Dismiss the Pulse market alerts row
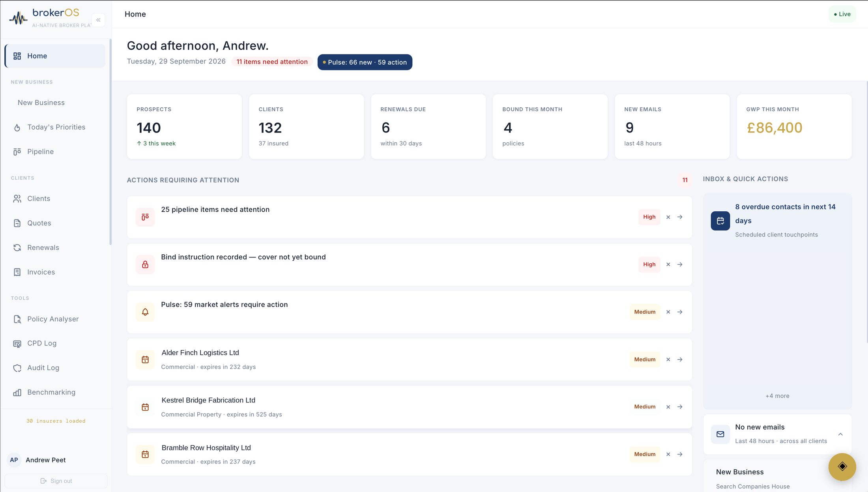 [668, 312]
